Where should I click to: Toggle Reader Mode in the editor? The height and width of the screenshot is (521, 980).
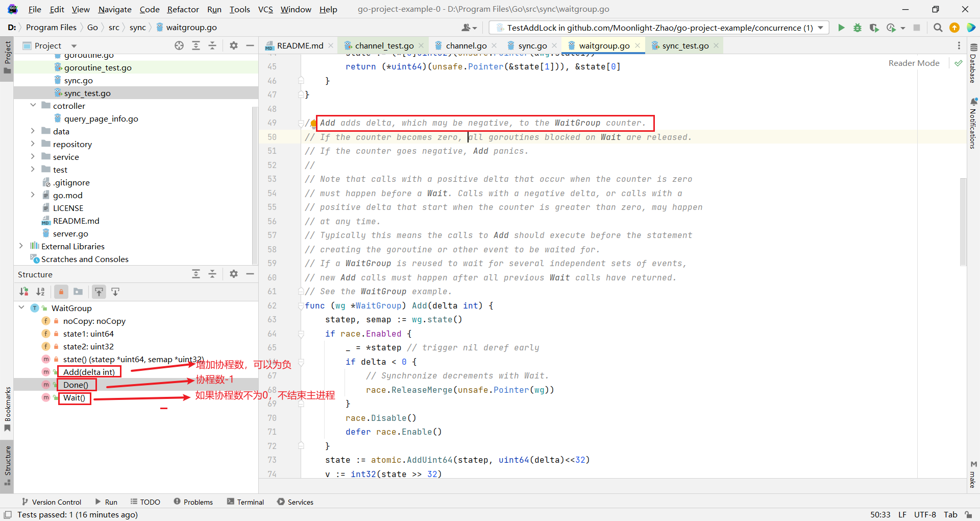pos(914,63)
